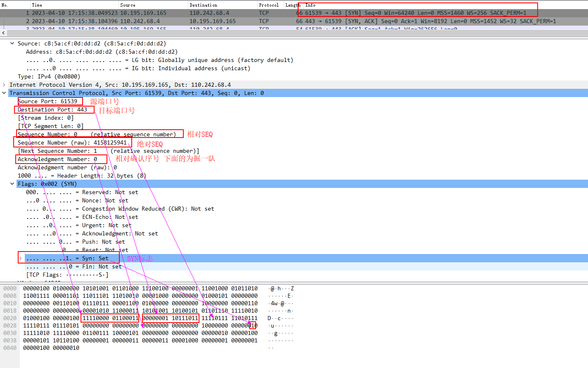Collapse the Ethernet Source address node

click(12, 43)
